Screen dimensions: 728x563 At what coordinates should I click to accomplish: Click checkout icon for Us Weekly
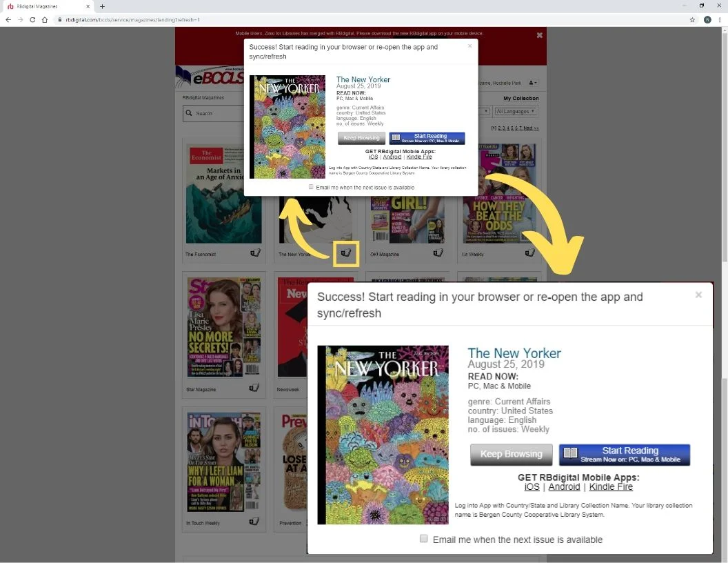coord(529,253)
